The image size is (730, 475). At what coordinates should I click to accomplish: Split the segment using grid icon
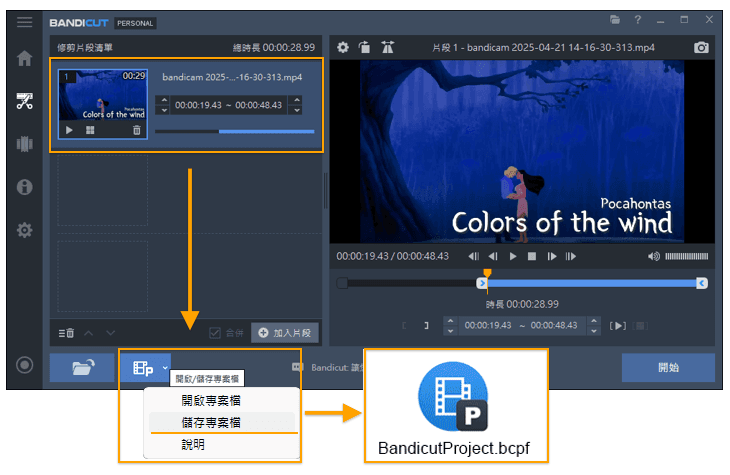(90, 130)
